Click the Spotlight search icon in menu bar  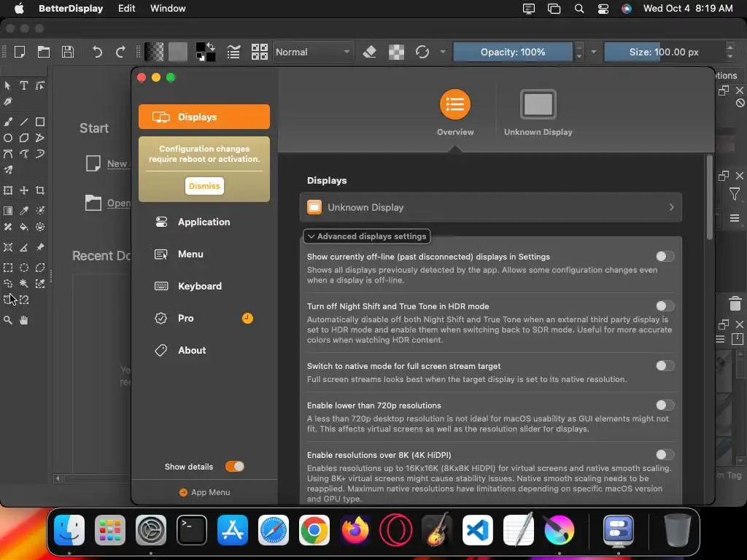click(x=578, y=9)
